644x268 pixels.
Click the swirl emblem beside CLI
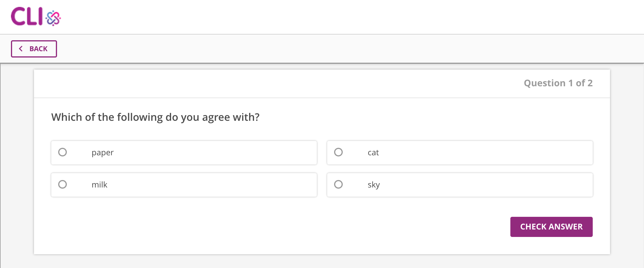[53, 18]
